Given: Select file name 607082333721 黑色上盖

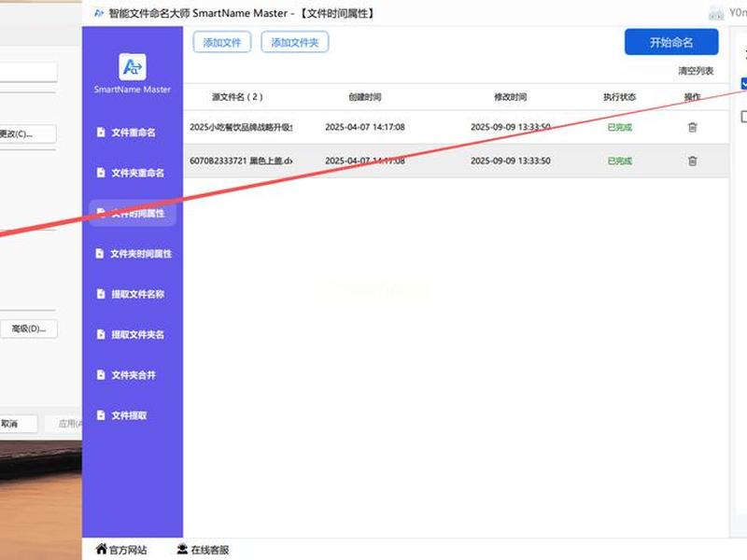Looking at the screenshot, I should coord(241,161).
